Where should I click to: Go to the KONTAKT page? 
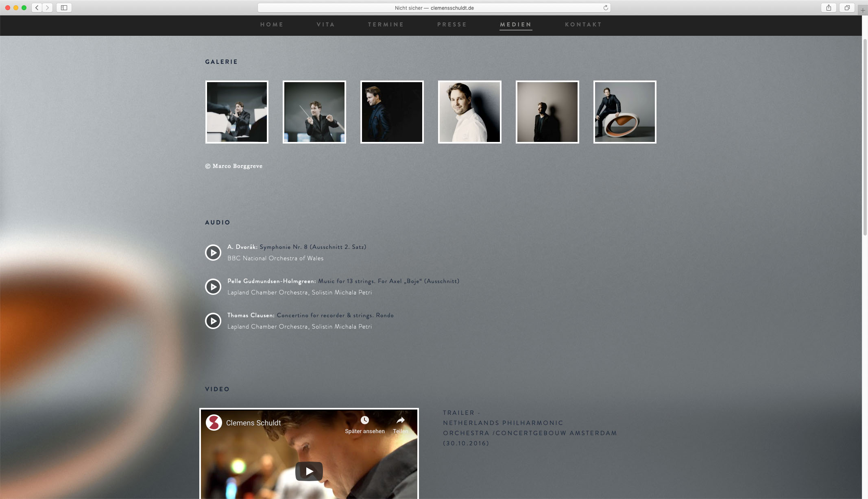[583, 24]
